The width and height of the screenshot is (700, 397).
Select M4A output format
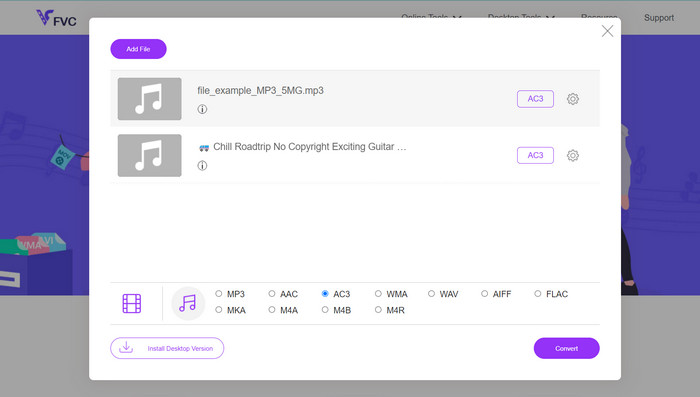pyautogui.click(x=271, y=309)
